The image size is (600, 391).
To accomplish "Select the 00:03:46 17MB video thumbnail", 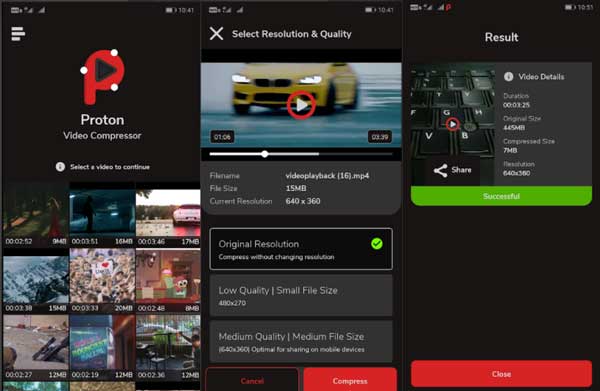I will pyautogui.click(x=168, y=215).
